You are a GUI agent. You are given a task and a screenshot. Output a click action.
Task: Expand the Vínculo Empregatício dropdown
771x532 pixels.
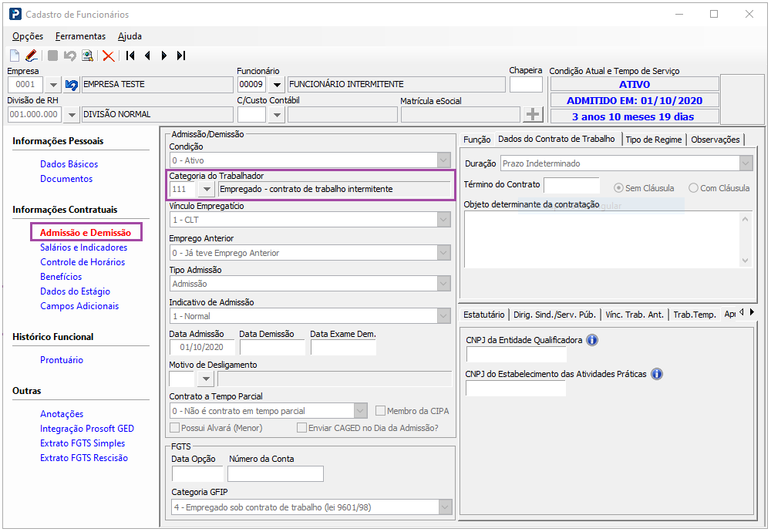click(x=443, y=220)
